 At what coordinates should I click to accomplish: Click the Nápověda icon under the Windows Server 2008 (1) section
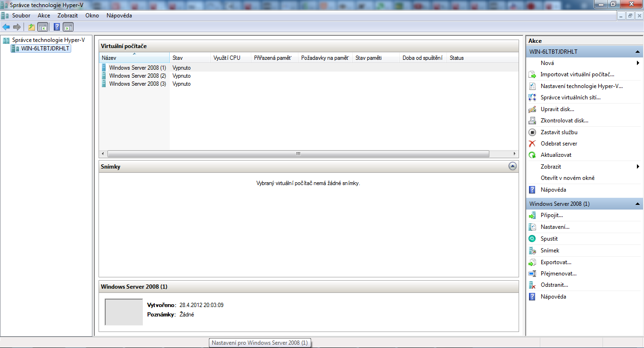[532, 297]
